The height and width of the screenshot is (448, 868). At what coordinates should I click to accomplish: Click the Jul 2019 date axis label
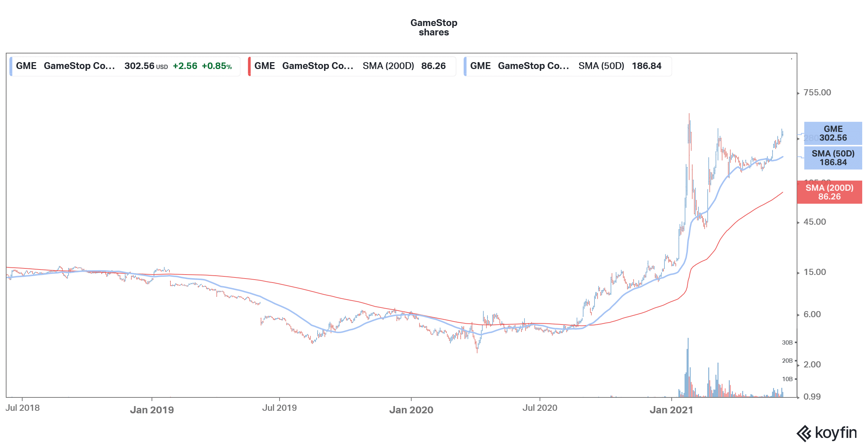[279, 408]
